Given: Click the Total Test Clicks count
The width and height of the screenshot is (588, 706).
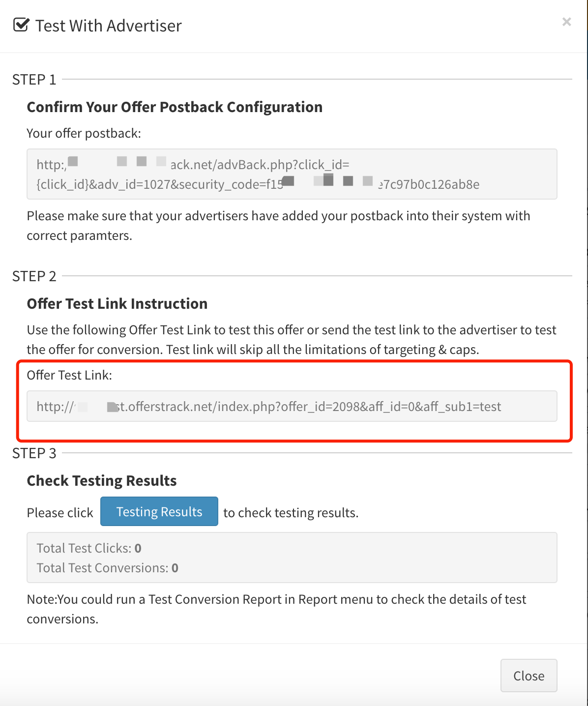Looking at the screenshot, I should 138,548.
